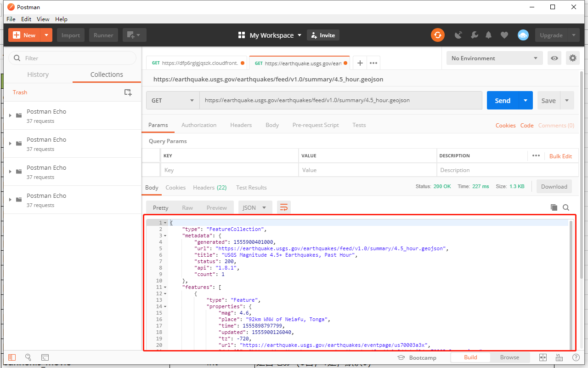The image size is (588, 368).
Task: Preview environment variables with the eye icon
Action: 554,58
